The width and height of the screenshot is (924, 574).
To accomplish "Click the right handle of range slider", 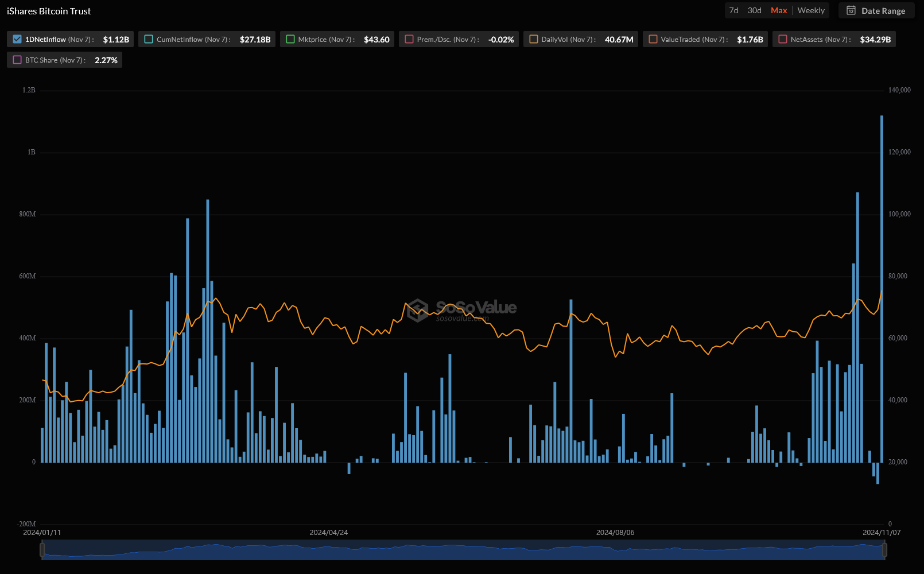I will coord(884,550).
